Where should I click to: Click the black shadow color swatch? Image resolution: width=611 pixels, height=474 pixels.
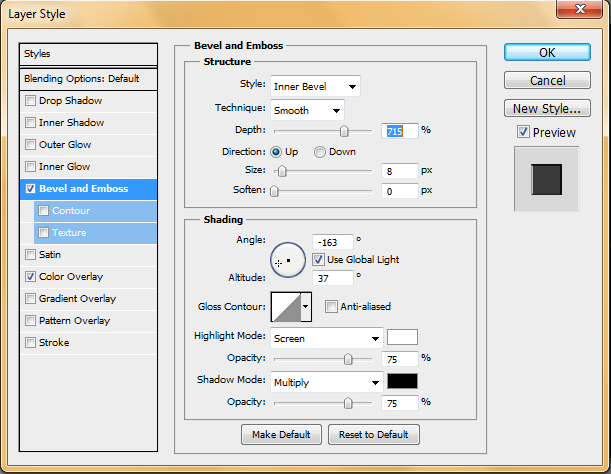pos(402,382)
